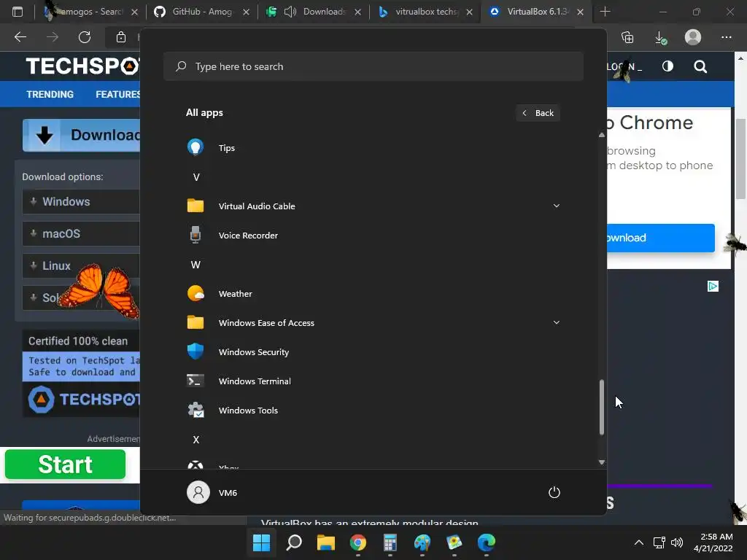Screen dimensions: 747x560
Task: Go back in the browser
Action: pos(20,36)
